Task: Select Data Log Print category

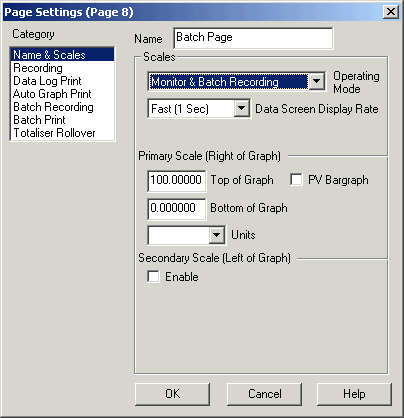Action: (62, 81)
